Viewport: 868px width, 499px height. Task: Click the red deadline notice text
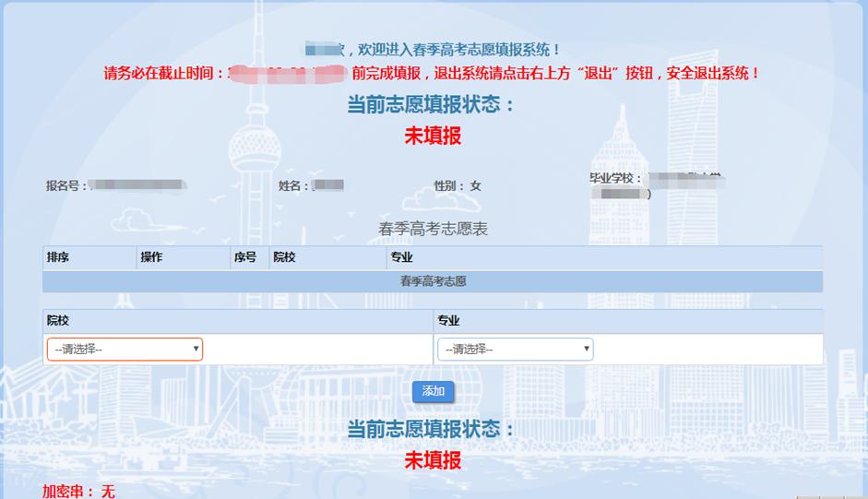point(433,73)
